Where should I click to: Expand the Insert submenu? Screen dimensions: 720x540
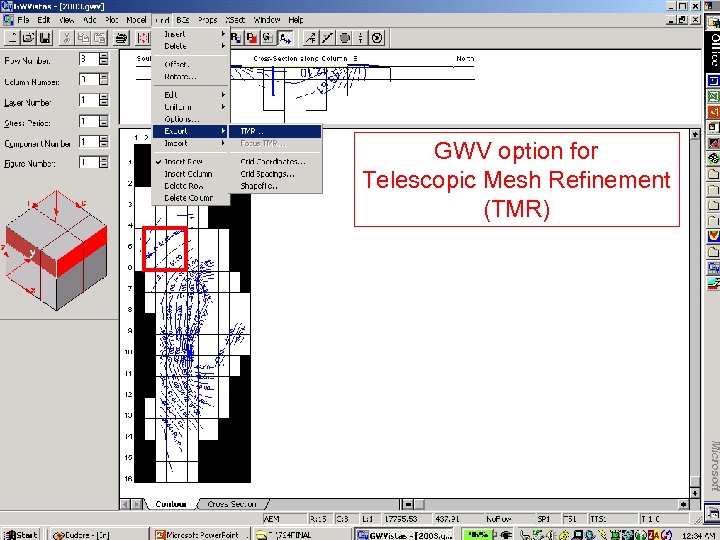(191, 34)
